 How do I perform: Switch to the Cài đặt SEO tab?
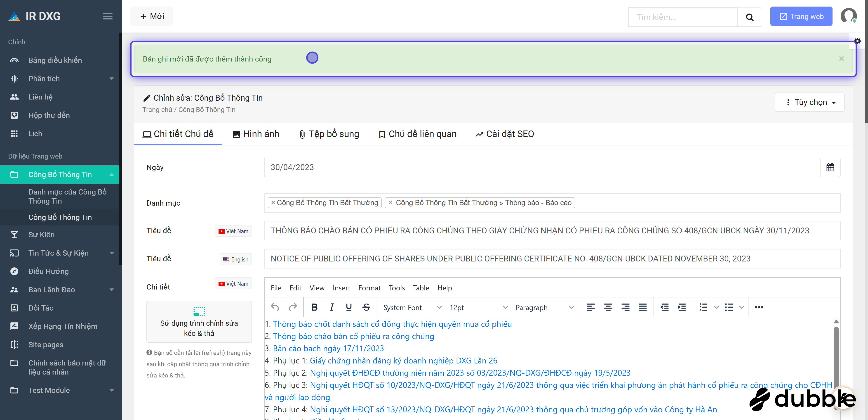tap(505, 134)
